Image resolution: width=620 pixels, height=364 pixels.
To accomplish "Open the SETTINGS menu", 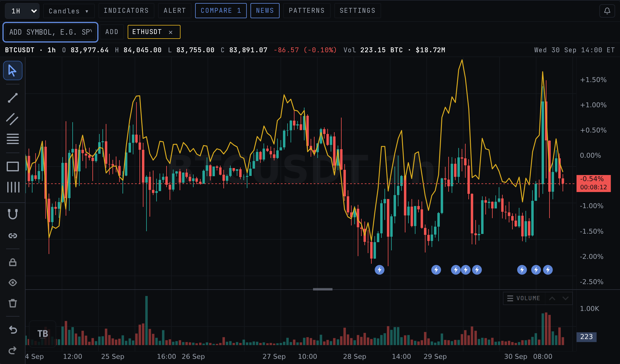I will [357, 11].
